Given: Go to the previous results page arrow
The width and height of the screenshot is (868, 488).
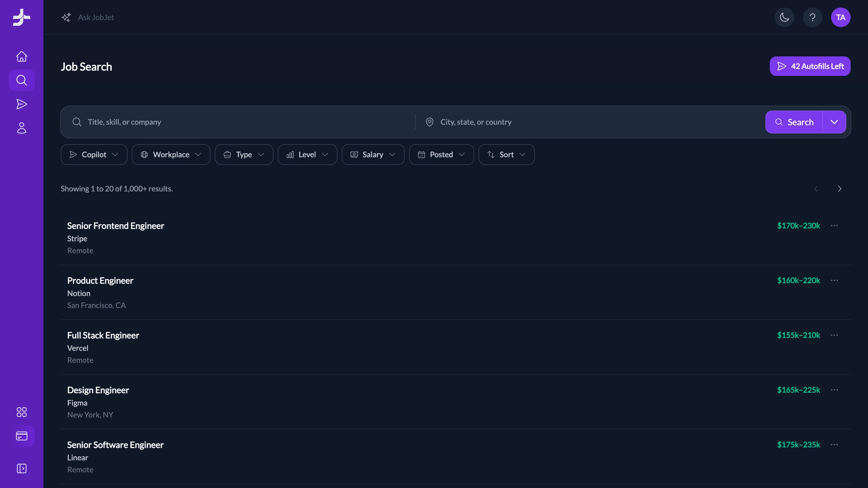Looking at the screenshot, I should pos(816,189).
